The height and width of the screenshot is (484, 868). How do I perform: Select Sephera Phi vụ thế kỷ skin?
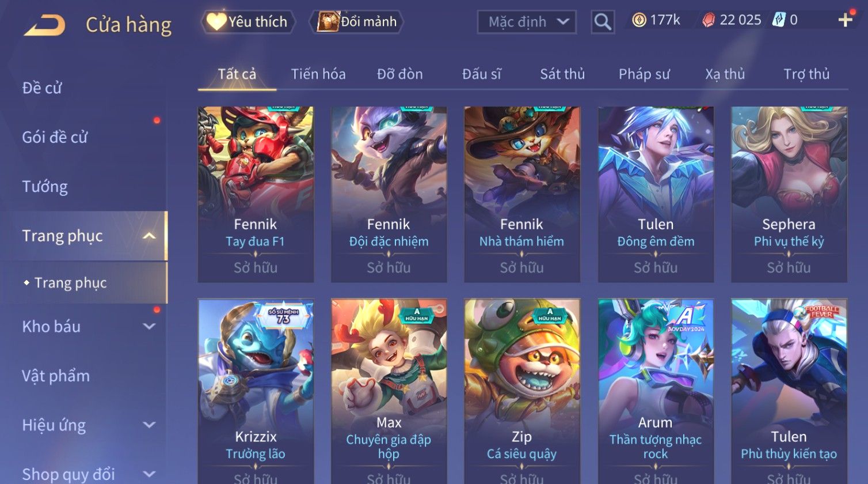coord(789,194)
